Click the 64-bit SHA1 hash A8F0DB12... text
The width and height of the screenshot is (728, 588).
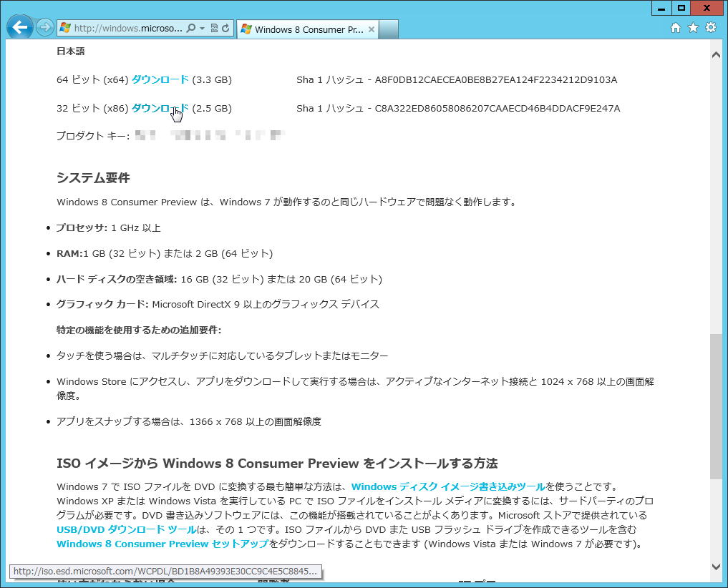[x=496, y=79]
